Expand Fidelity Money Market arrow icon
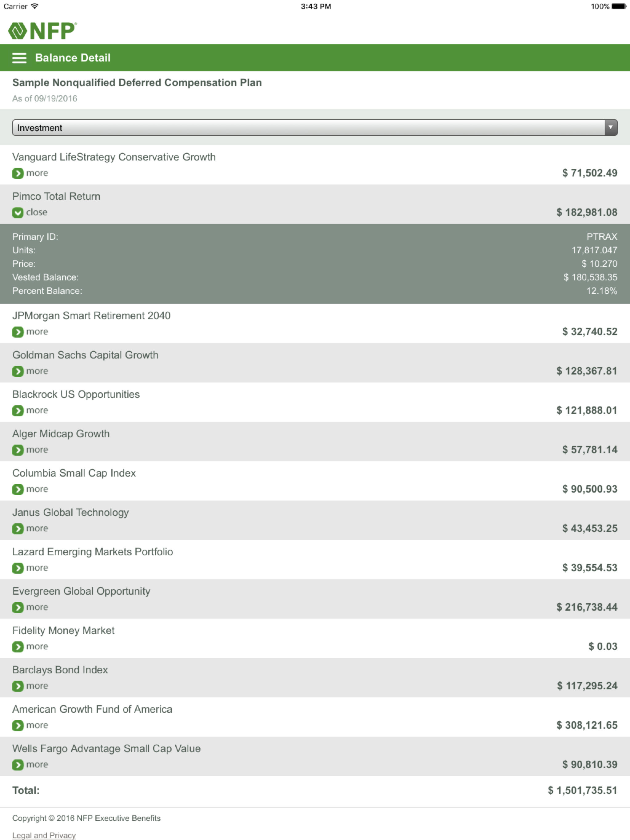 point(18,647)
